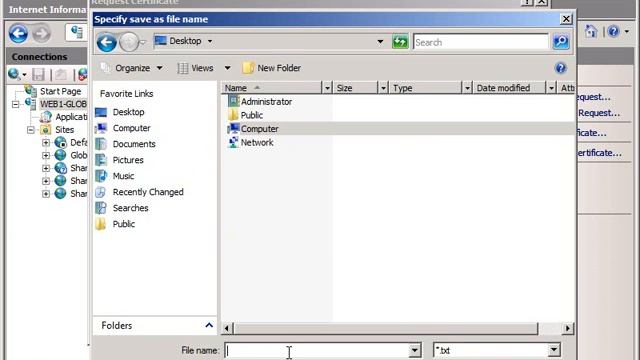
Task: Expand the Glob site node in Connections
Action: [x=46, y=155]
